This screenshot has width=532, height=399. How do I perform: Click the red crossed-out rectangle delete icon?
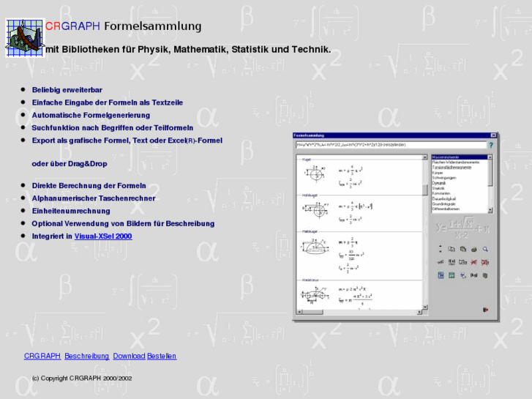[485, 262]
